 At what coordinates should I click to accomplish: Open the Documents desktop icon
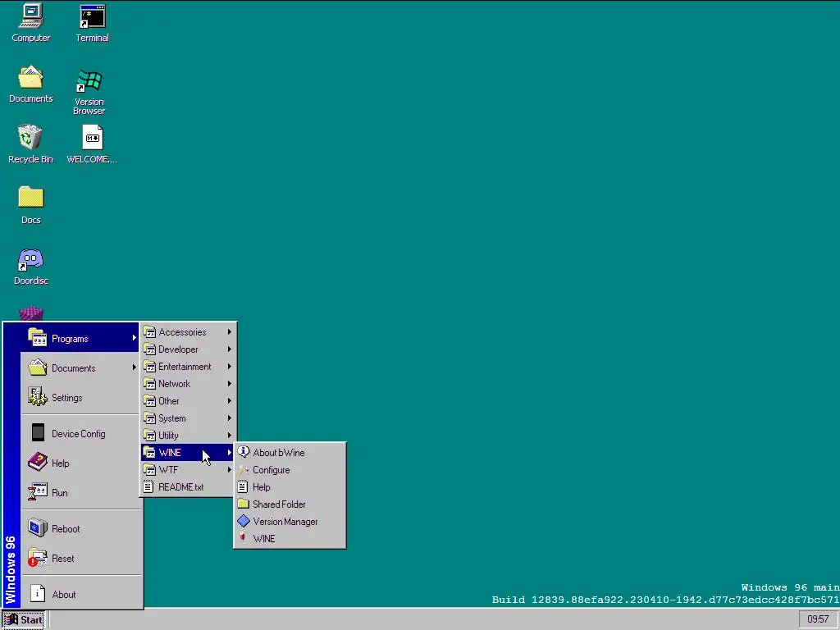pyautogui.click(x=30, y=84)
